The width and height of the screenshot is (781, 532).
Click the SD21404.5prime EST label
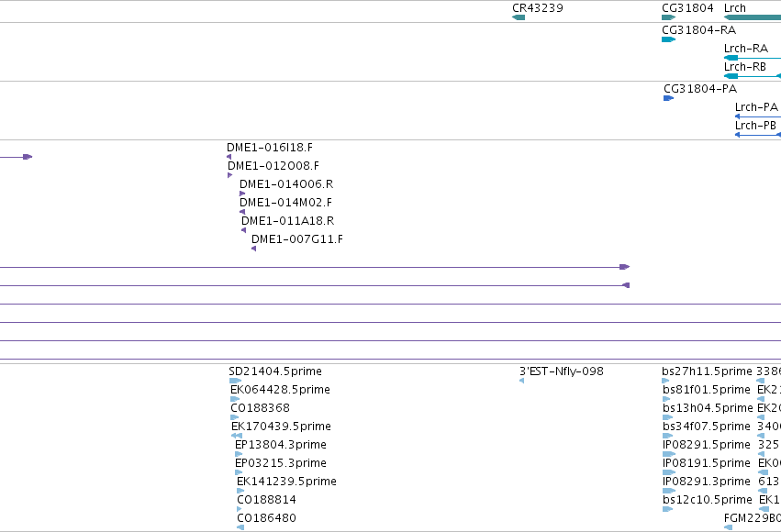[x=275, y=371]
